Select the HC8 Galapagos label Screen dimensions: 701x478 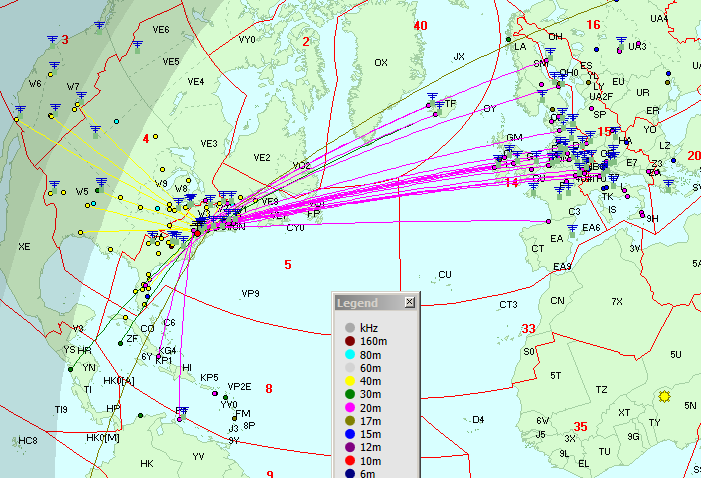(x=28, y=441)
